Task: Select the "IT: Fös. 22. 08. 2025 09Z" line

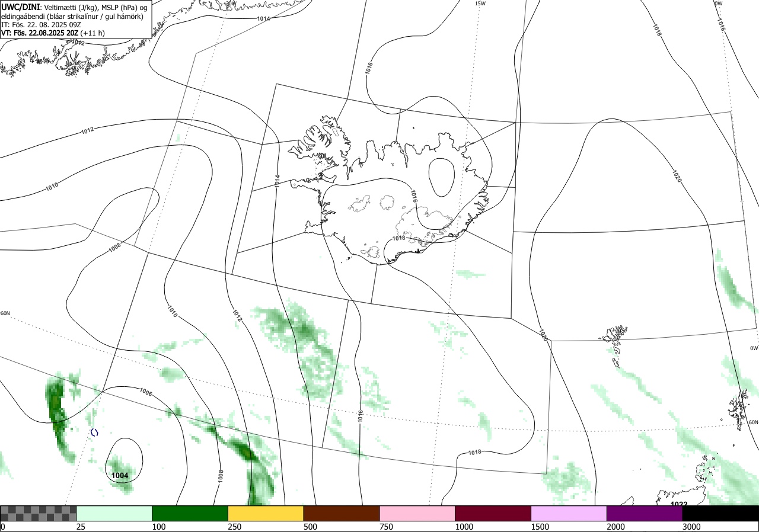Action: (41, 25)
